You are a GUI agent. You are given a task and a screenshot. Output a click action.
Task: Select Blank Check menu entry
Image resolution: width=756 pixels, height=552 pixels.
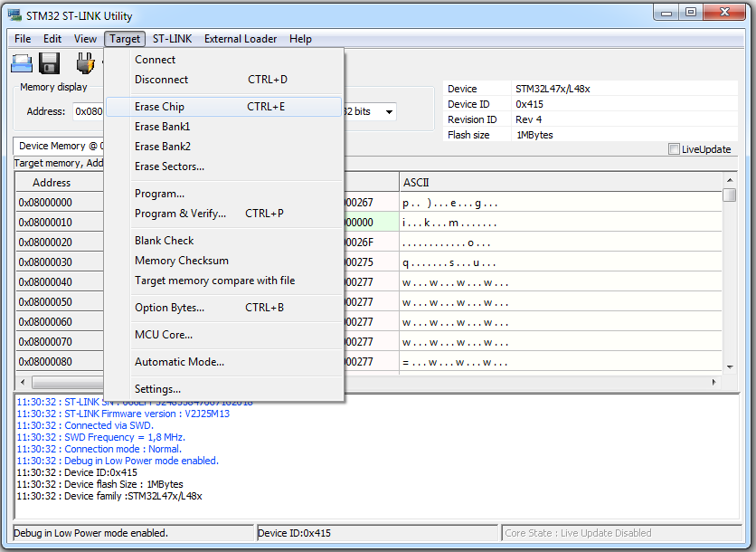223,241
